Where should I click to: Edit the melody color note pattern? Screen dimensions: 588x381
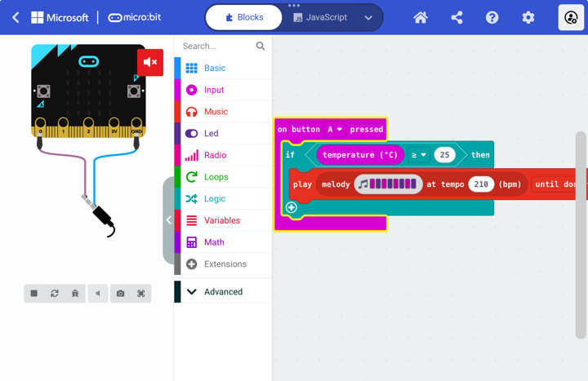click(x=389, y=184)
